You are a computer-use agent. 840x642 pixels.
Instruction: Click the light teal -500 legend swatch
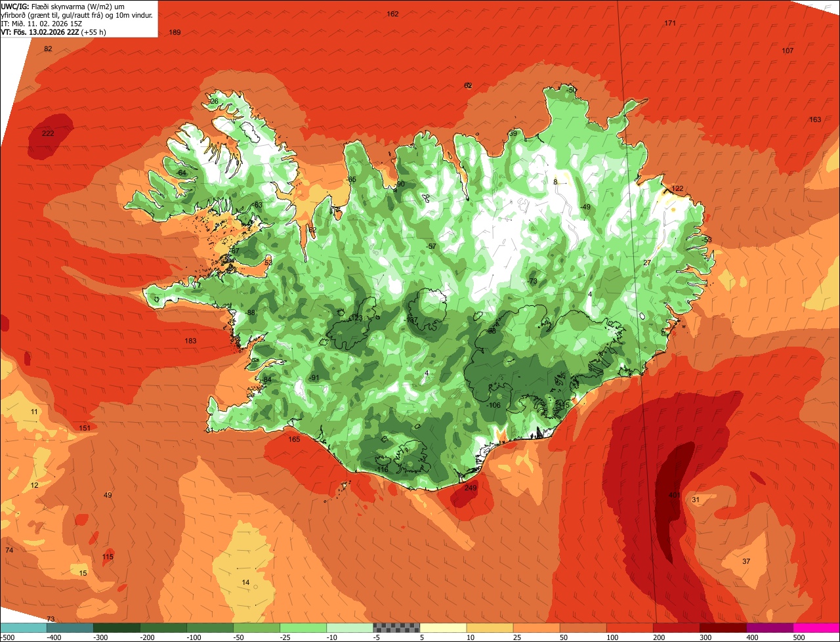coord(23,628)
